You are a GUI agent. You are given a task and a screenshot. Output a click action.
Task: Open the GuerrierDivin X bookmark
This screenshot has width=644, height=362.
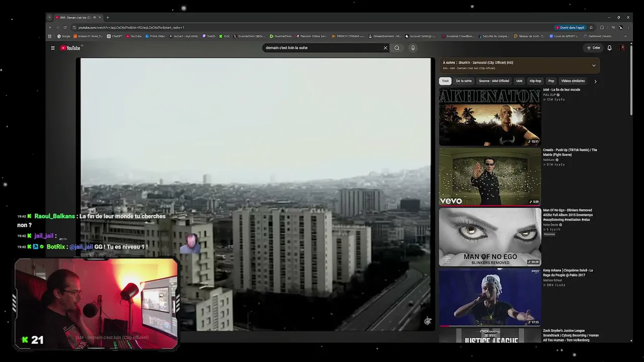(249, 36)
